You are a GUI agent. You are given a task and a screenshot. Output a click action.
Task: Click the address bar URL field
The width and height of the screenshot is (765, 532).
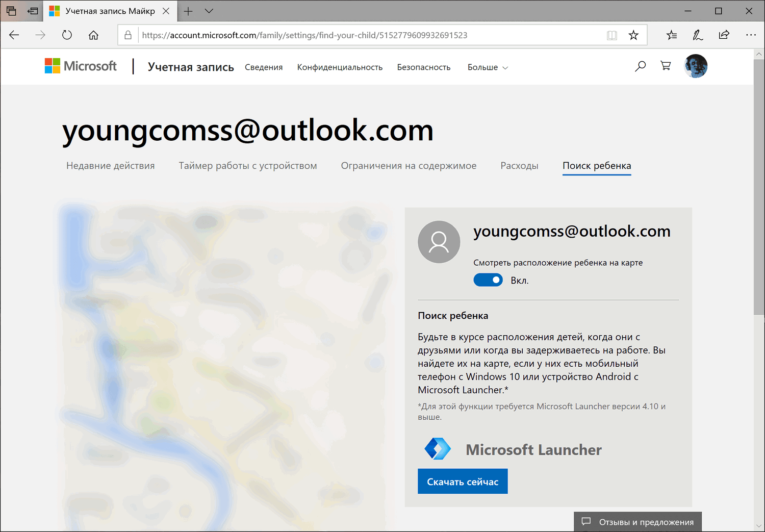357,35
